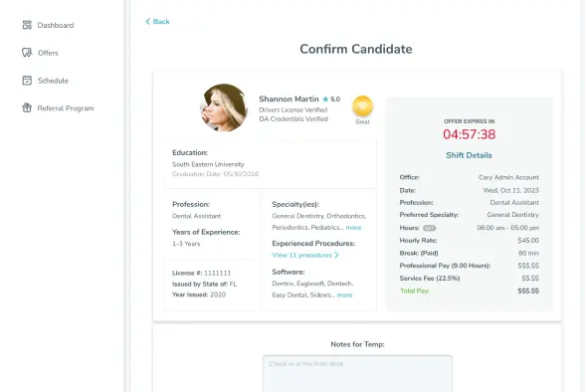Image resolution: width=585 pixels, height=392 pixels.
Task: Click the Total Pay label
Action: point(415,291)
